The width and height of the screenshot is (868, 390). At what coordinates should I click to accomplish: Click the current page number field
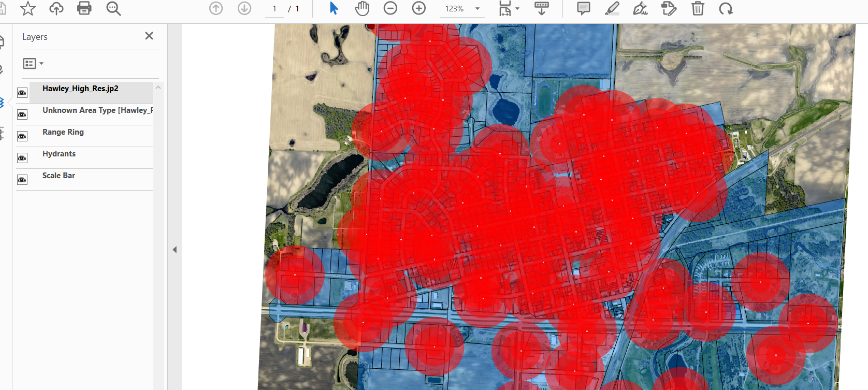tap(274, 9)
